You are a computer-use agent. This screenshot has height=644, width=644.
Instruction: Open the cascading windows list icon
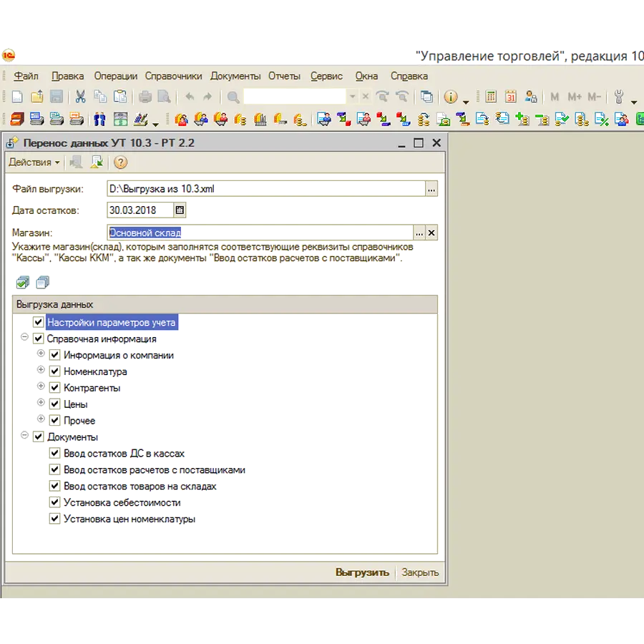pos(426,97)
